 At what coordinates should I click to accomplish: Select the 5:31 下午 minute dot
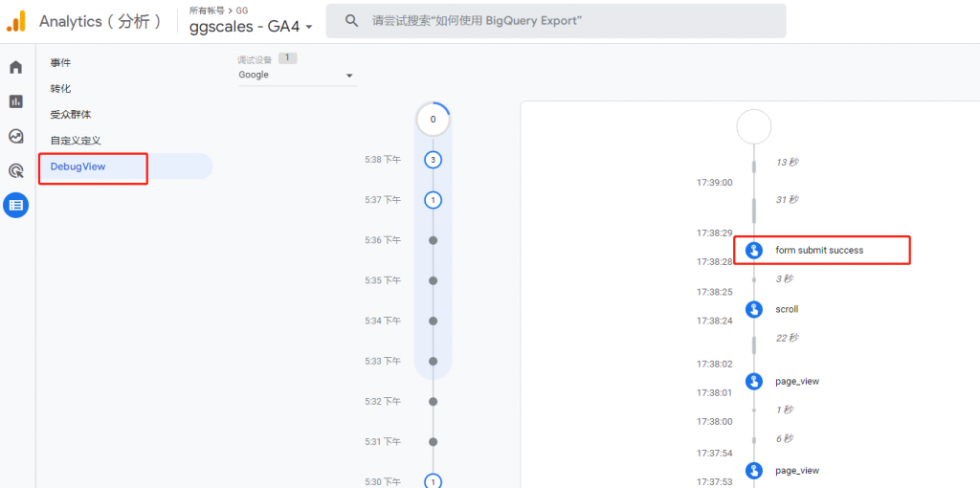434,442
